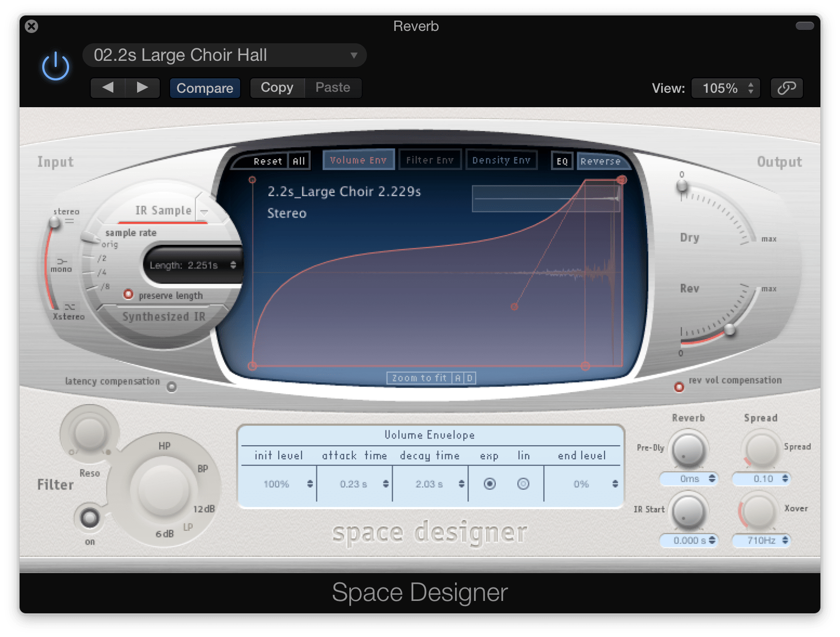Toggle the Compare button
Viewport: 840px width, 637px height.
pos(205,88)
